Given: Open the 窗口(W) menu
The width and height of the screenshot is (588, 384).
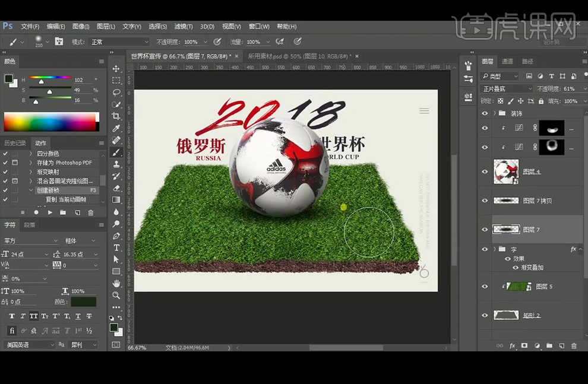Looking at the screenshot, I should [x=259, y=27].
